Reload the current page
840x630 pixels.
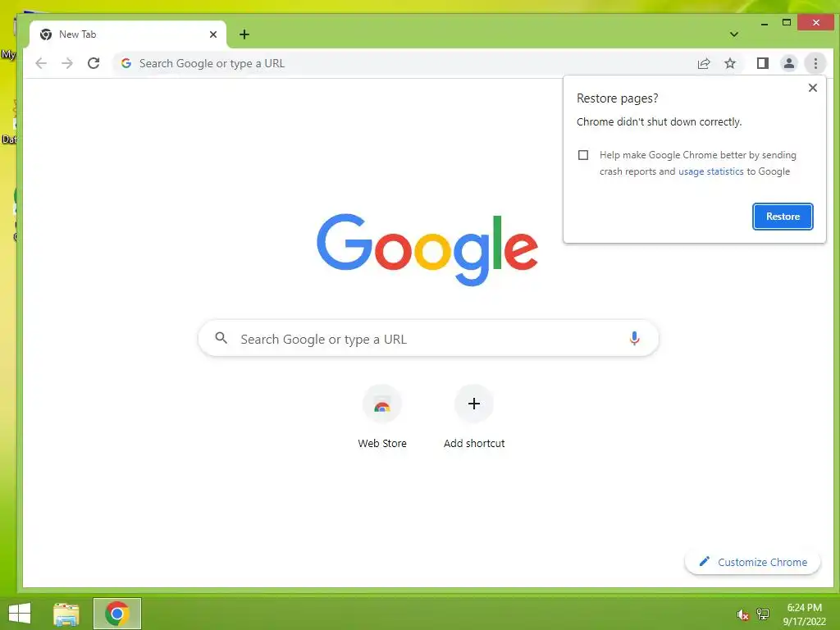(x=94, y=63)
